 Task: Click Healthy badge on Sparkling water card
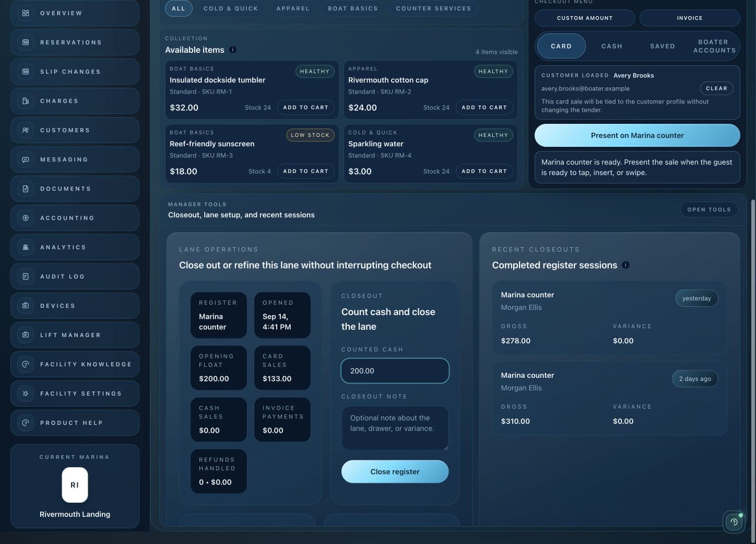pos(493,135)
